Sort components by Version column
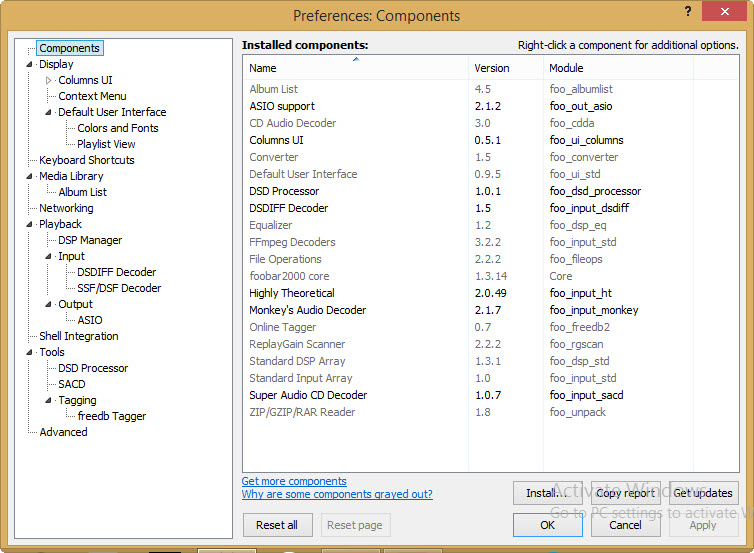 tap(506, 68)
